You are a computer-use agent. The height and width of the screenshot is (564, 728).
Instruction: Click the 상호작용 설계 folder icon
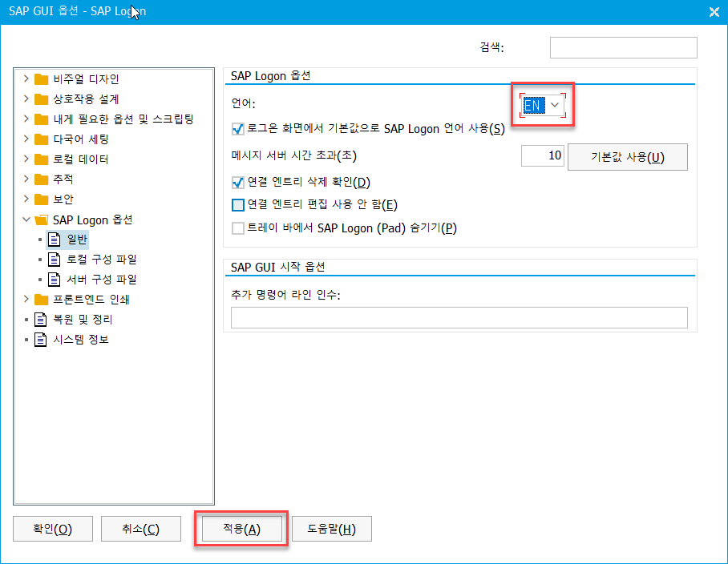(42, 99)
